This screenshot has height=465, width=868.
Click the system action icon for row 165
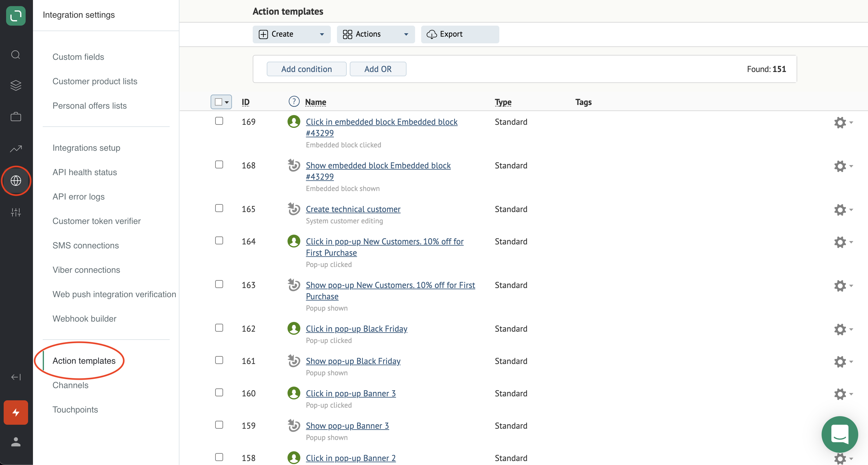(x=294, y=209)
